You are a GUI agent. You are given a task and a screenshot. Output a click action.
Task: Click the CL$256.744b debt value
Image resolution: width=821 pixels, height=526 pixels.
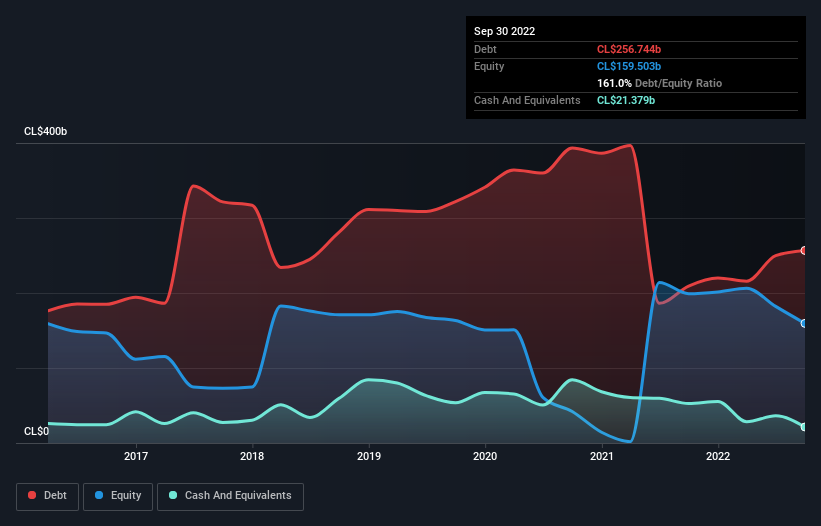(x=629, y=49)
